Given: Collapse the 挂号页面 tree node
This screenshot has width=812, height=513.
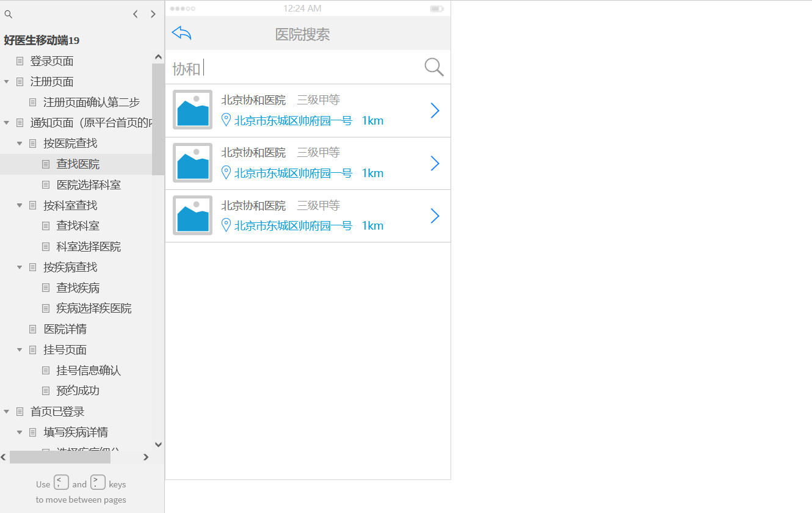Looking at the screenshot, I should 20,350.
